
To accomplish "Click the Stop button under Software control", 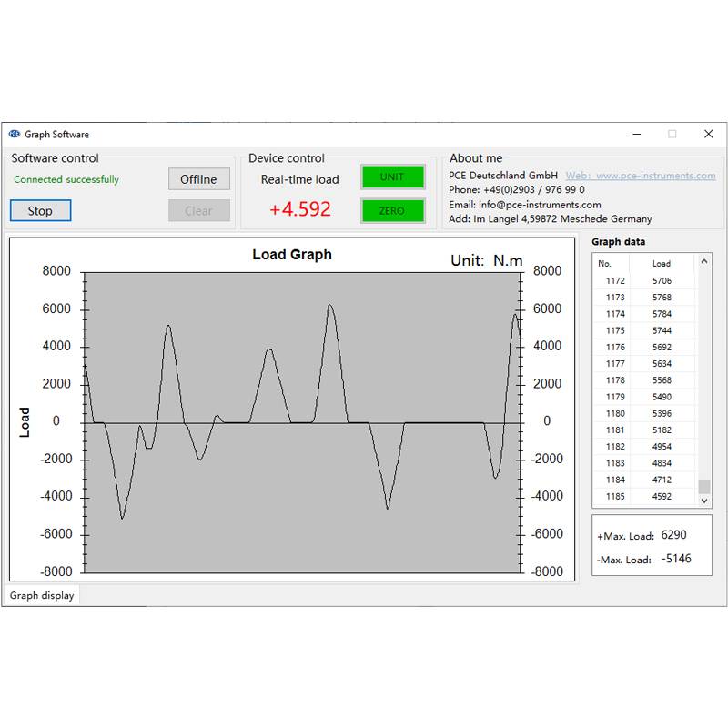I will (40, 210).
